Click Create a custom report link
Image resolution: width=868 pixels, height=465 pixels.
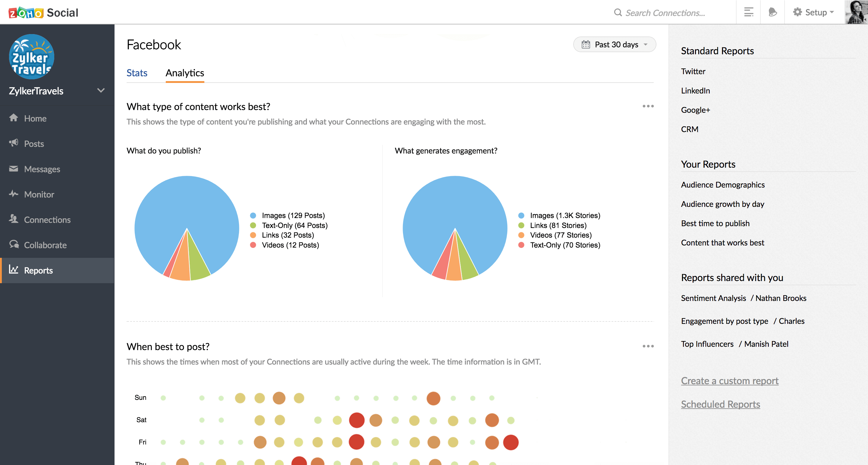coord(729,381)
